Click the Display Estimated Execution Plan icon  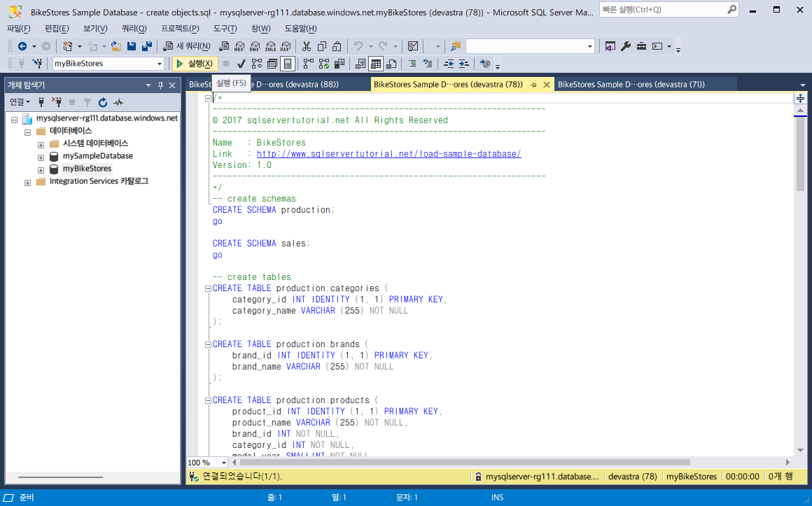click(256, 64)
